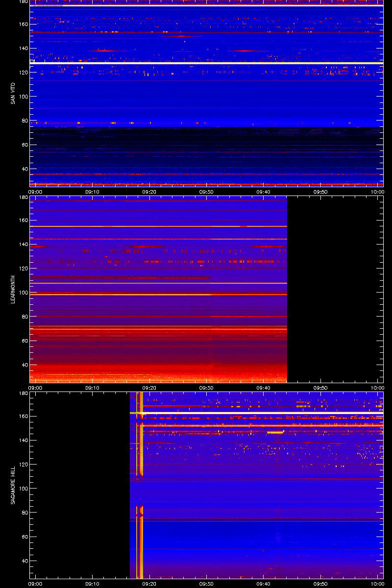Click the 140 frequency tick on San Vito axis

pyautogui.click(x=23, y=49)
